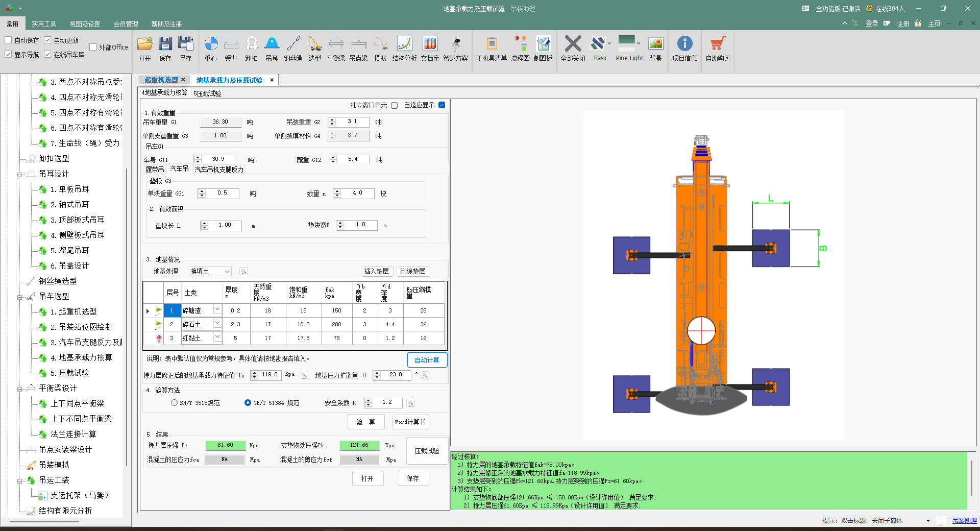Image resolution: width=980 pixels, height=531 pixels.
Task: Open the 工机具清单 tool list
Action: click(x=492, y=49)
